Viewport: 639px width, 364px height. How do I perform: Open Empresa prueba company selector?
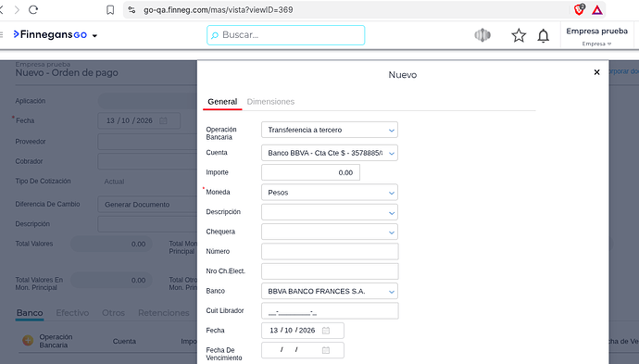pos(596,36)
